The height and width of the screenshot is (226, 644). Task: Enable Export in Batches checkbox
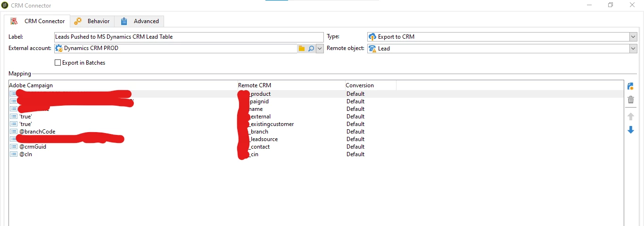coord(58,63)
